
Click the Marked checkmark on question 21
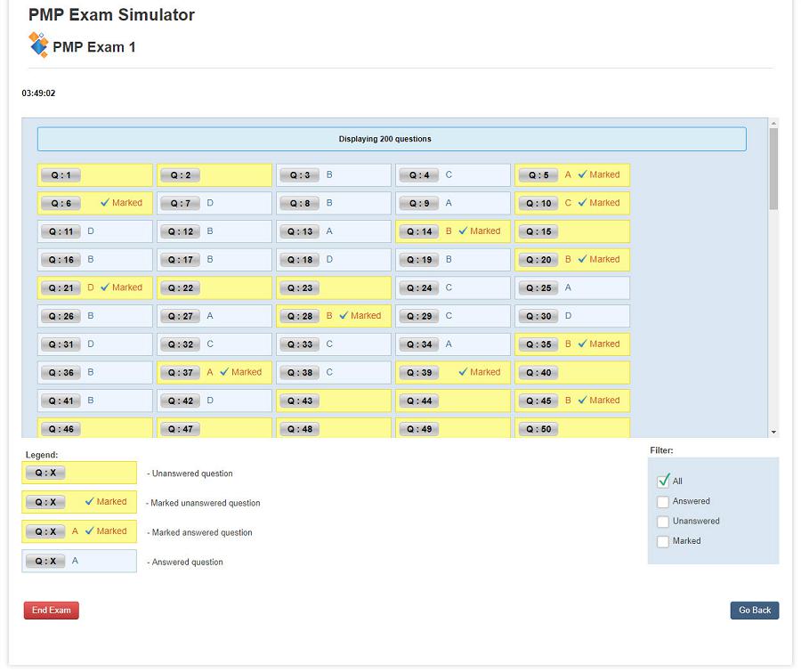click(106, 287)
